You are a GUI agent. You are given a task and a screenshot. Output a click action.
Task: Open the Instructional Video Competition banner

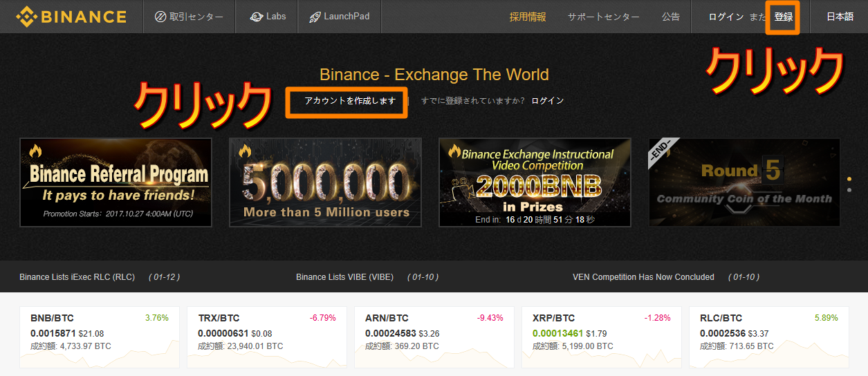point(535,182)
